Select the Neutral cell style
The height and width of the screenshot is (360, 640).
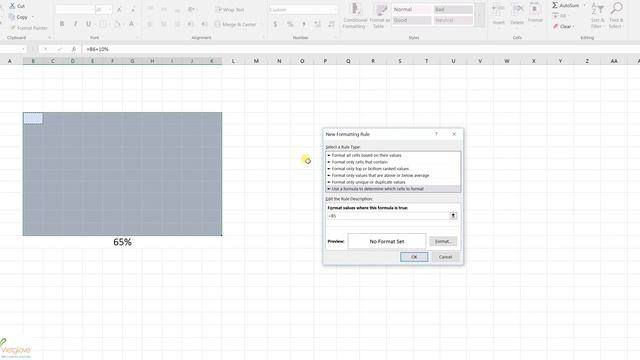click(453, 20)
